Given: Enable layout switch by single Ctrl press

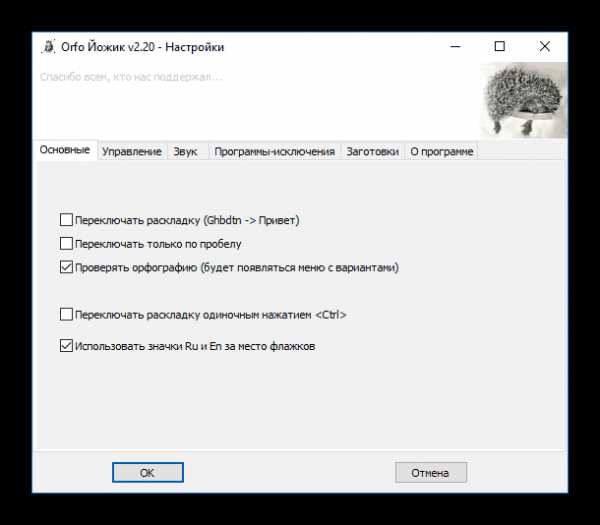Looking at the screenshot, I should pos(66,315).
